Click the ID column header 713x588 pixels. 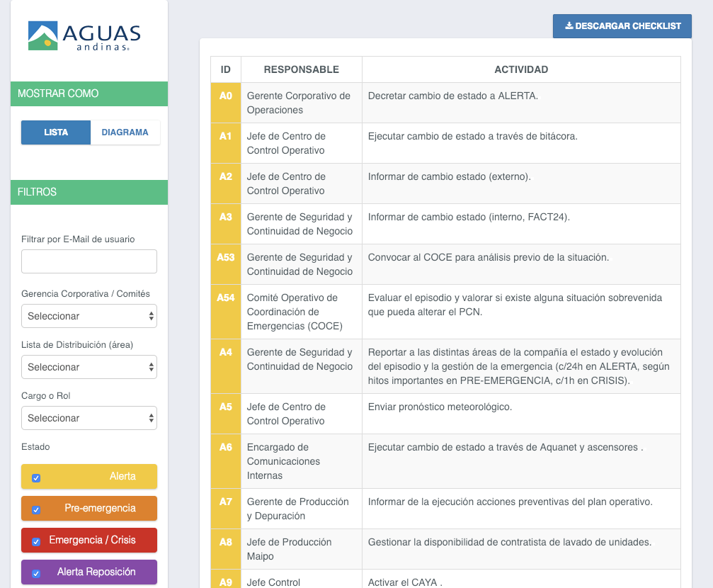coord(226,69)
